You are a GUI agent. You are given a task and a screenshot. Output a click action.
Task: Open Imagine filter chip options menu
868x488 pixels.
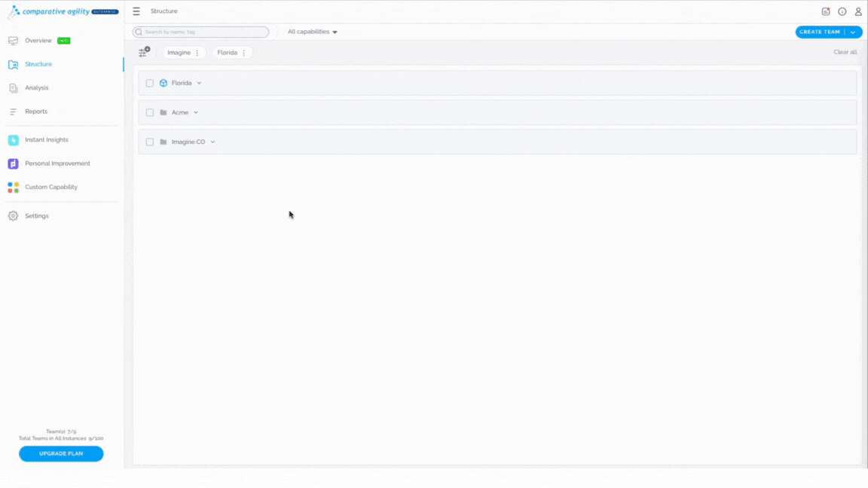click(x=197, y=53)
